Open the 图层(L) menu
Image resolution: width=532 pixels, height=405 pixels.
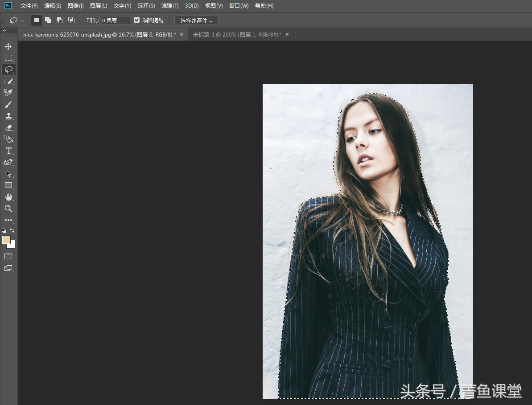pos(99,6)
